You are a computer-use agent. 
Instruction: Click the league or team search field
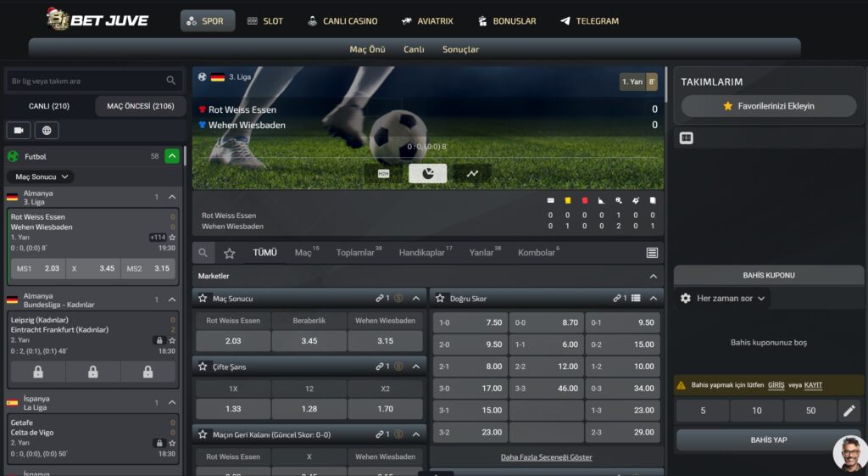(93, 81)
